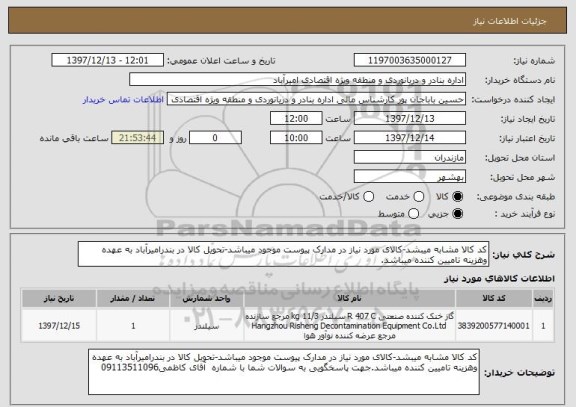This screenshot has width=576, height=407.
Task: Click the جزئیات اطلاعات نیاز page header
Action: tap(510, 21)
